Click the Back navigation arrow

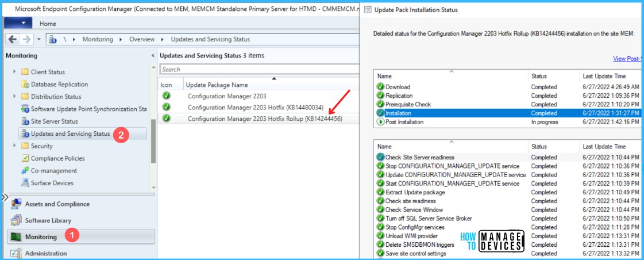13,40
